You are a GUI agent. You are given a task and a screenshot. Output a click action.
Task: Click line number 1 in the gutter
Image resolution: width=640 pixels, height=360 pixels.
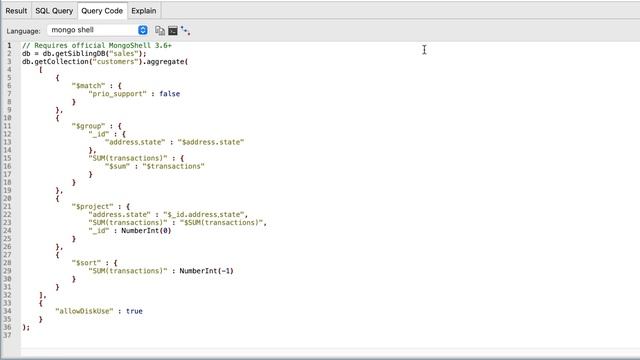coord(9,45)
